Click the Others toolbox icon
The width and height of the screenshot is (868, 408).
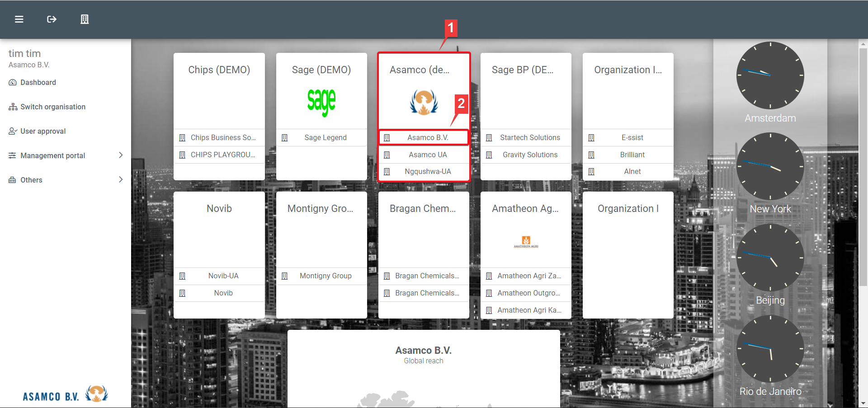click(13, 180)
